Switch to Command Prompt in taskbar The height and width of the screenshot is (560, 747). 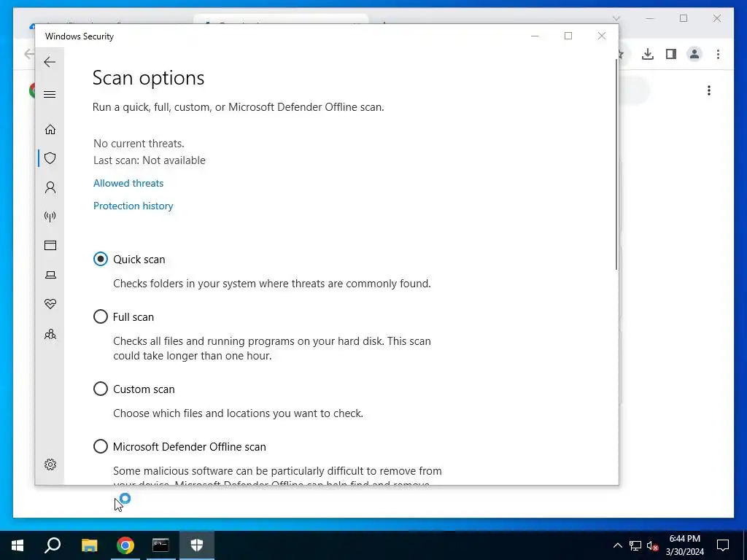pyautogui.click(x=160, y=545)
